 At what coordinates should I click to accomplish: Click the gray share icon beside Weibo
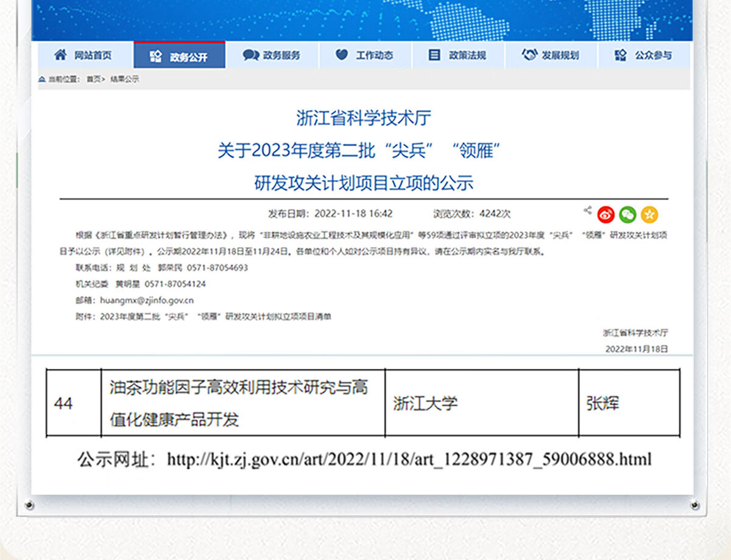click(587, 211)
